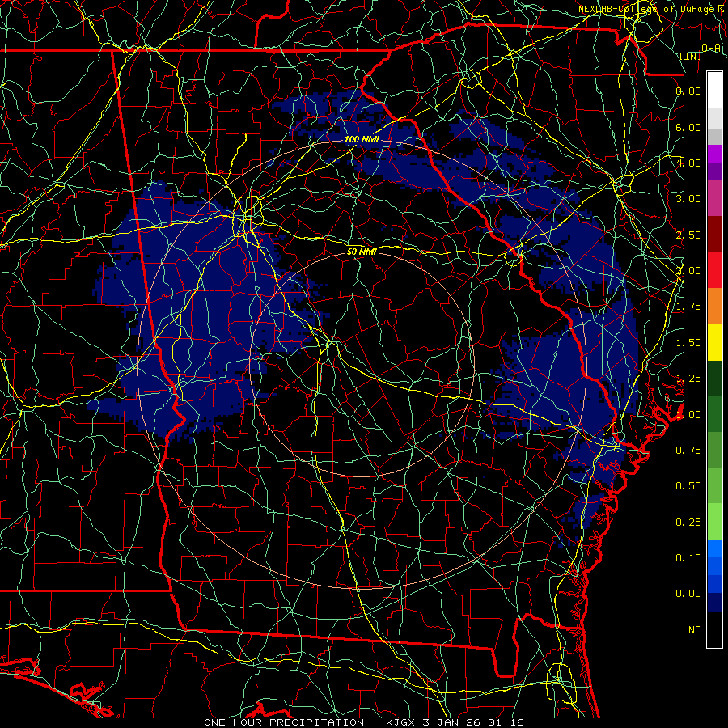Select the orange segment of precipitation scale
The width and height of the screenshot is (728, 728).
point(714,307)
